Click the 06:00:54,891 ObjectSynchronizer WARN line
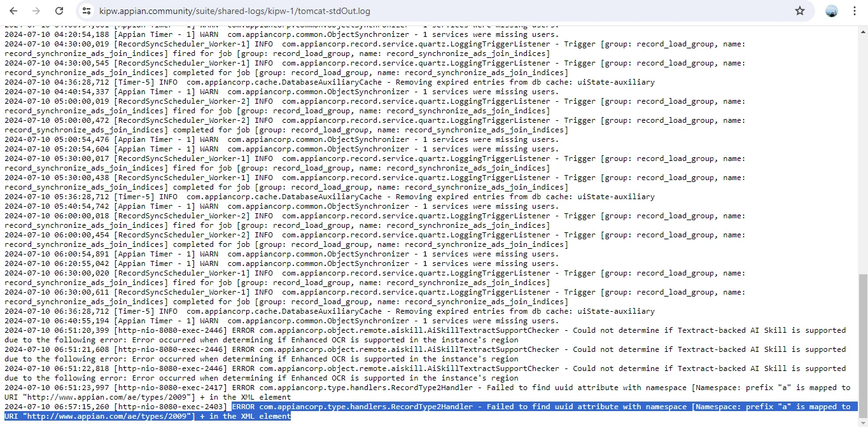Viewport: 868px width, 427px height. click(x=282, y=254)
